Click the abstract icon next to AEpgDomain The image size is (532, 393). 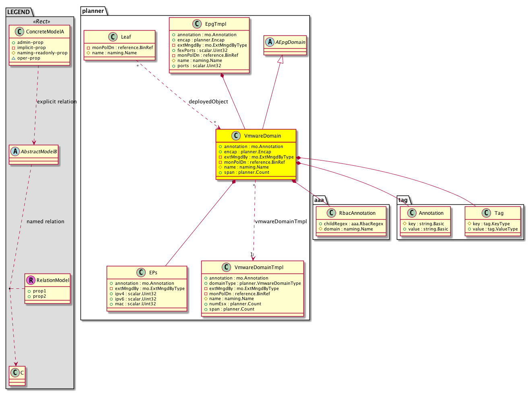[x=269, y=42]
